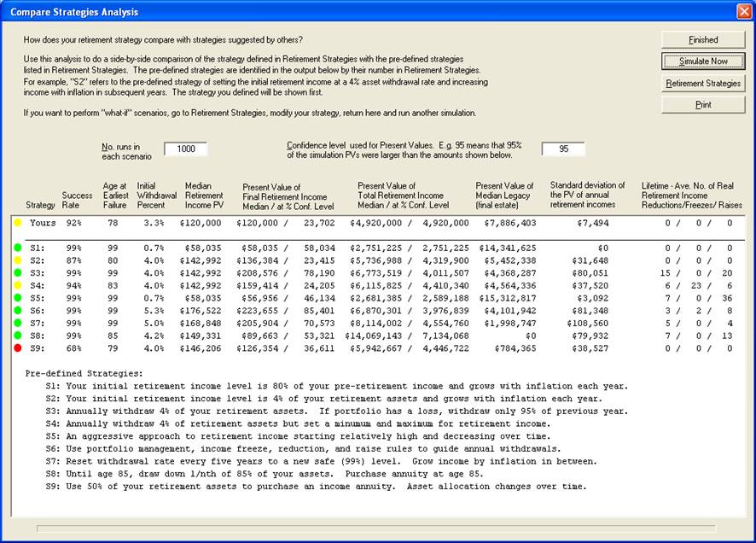Click the Success Rate column header
This screenshot has height=543, width=756.
click(77, 201)
